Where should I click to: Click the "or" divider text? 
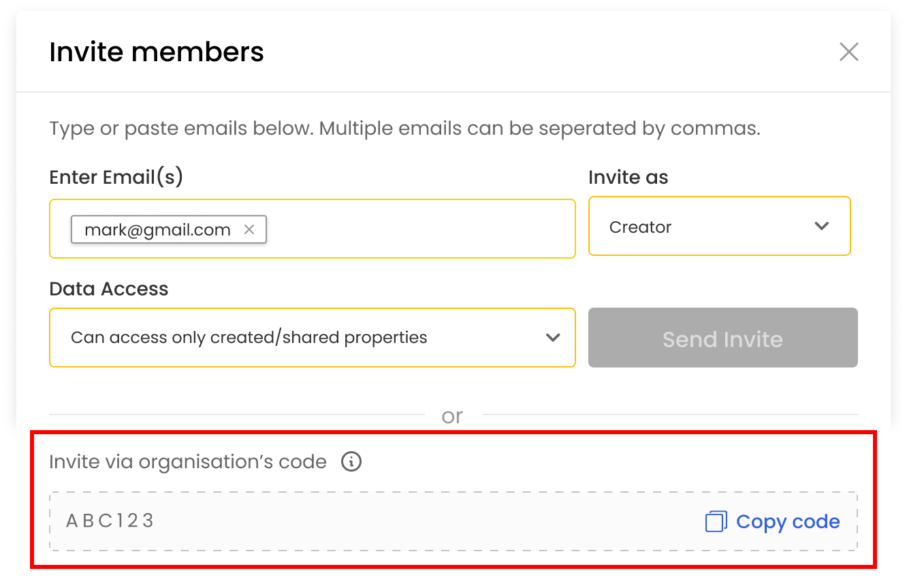click(x=452, y=415)
